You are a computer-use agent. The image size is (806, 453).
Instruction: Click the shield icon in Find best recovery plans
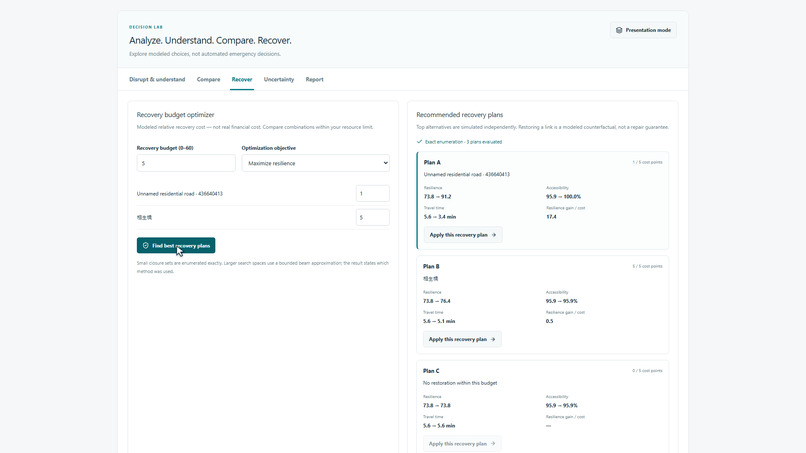pyautogui.click(x=145, y=246)
